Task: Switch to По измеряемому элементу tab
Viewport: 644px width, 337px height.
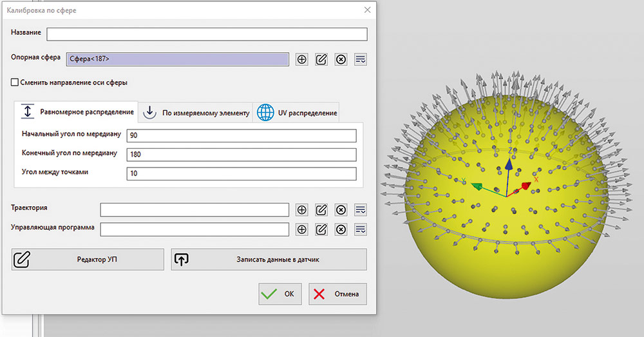Action: 196,113
